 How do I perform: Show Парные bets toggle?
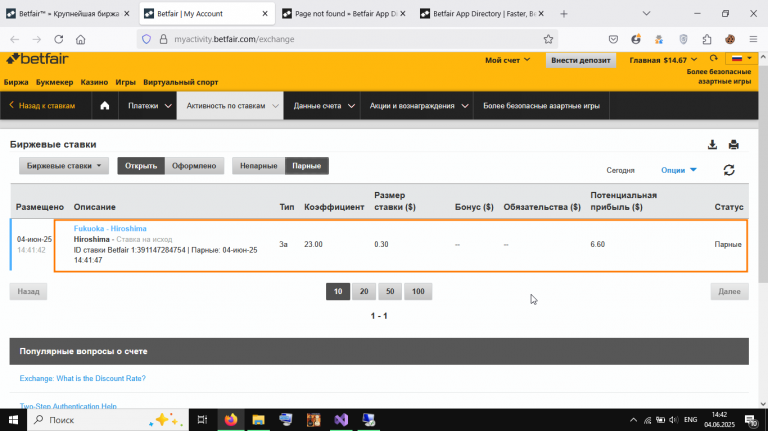[x=307, y=166]
